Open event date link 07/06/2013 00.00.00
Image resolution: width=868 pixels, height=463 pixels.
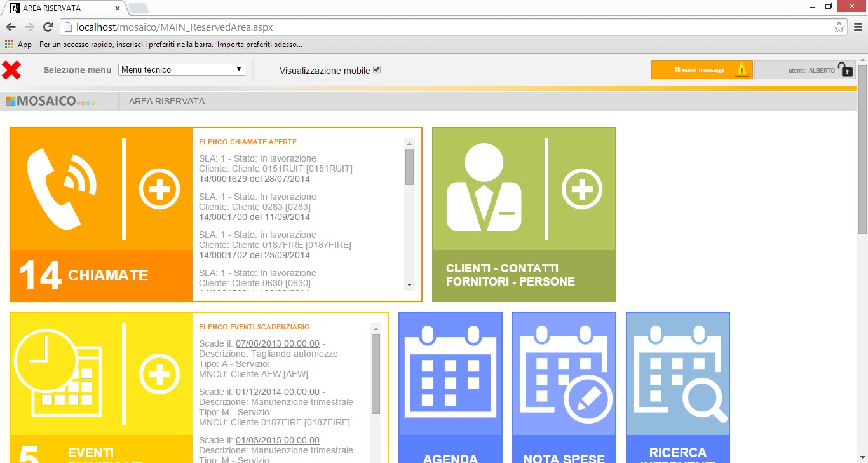click(x=278, y=343)
